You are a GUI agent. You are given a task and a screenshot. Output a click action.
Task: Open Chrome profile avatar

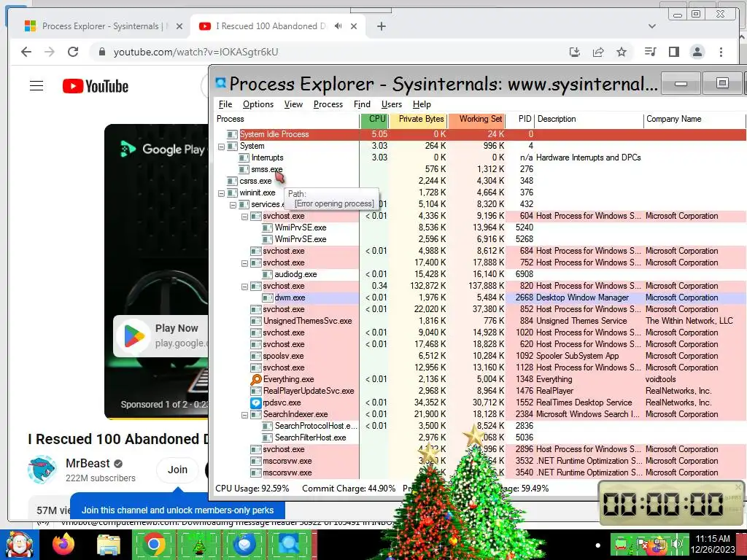coord(697,52)
